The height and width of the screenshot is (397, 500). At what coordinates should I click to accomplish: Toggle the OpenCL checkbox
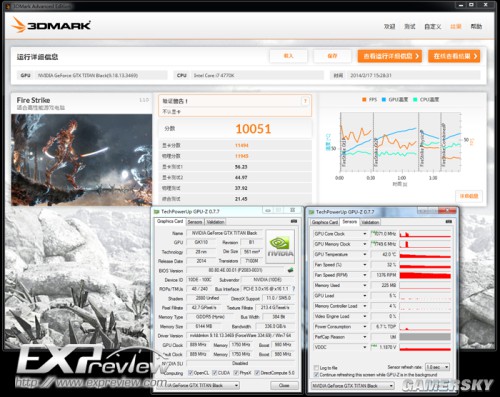click(x=190, y=373)
